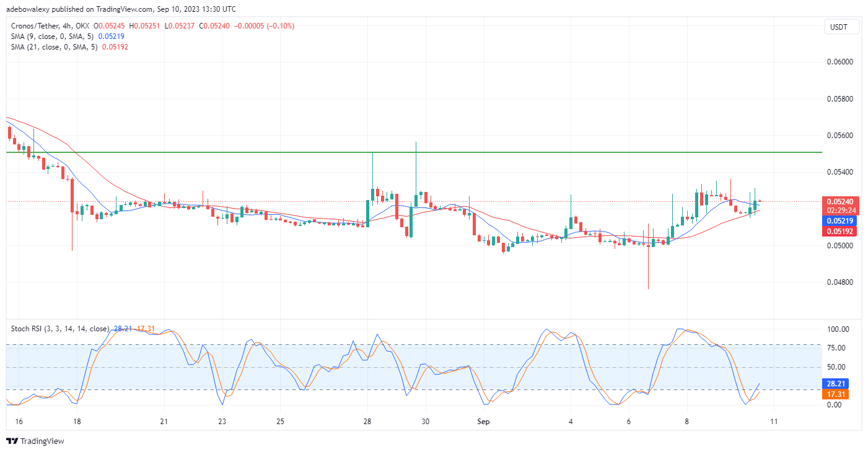Viewport: 868px width, 452px height.
Task: Open the USDT currency selector
Action: 841,27
